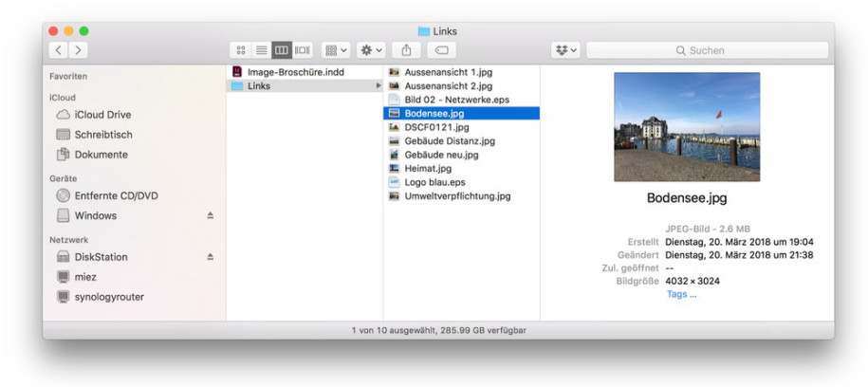Click the InDesign file icon of Image-Broschüre
Screen dimensions: 868x387
[237, 72]
